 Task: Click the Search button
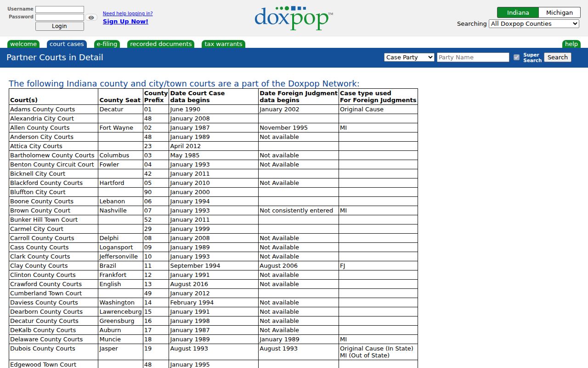click(558, 57)
